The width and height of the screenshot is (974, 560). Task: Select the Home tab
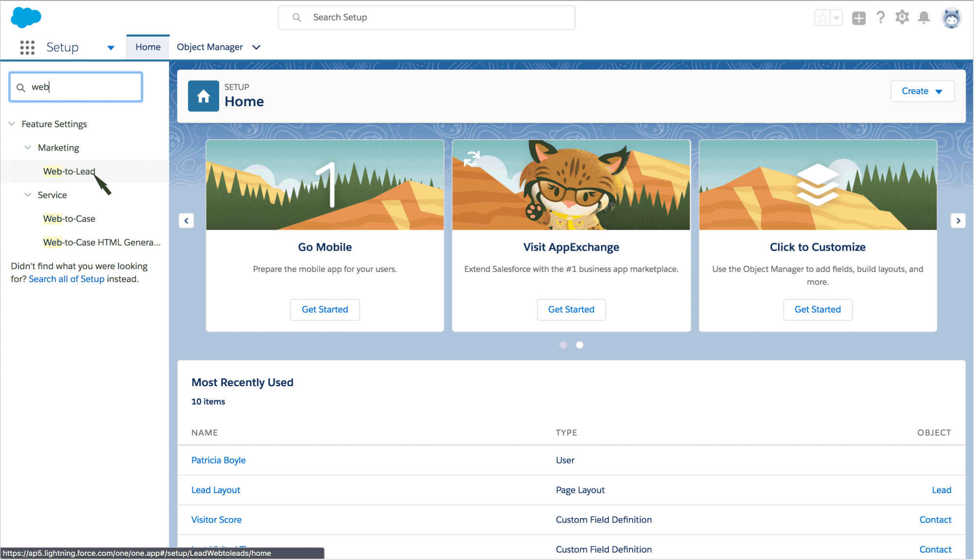(148, 47)
